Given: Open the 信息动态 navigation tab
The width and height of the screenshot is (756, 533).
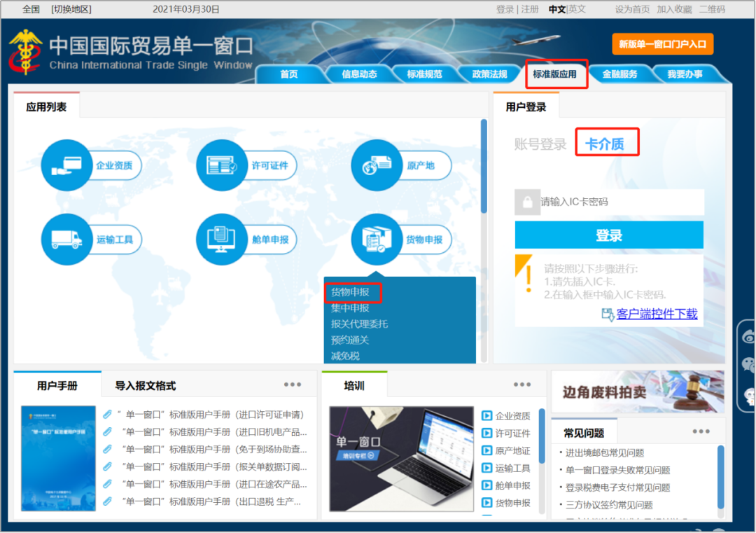Looking at the screenshot, I should (359, 74).
